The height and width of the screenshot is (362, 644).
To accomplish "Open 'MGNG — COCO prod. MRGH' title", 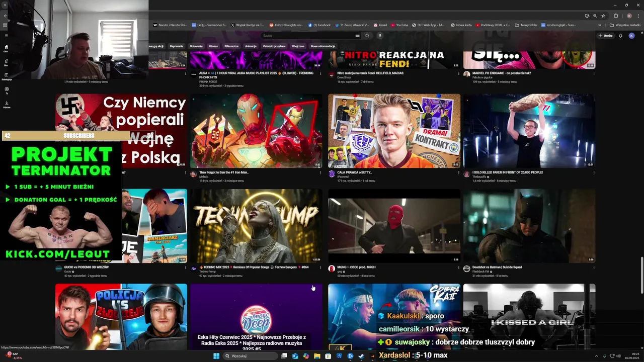I will tap(356, 267).
